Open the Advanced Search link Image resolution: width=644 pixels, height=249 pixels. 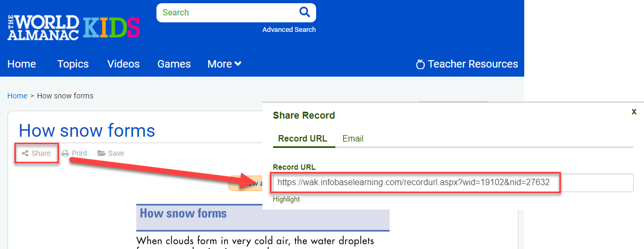point(289,30)
